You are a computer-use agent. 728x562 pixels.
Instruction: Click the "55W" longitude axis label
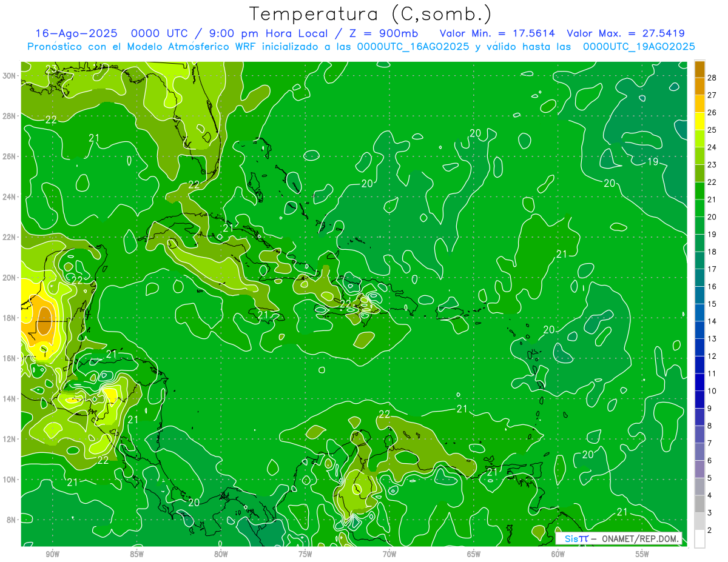[x=642, y=554]
